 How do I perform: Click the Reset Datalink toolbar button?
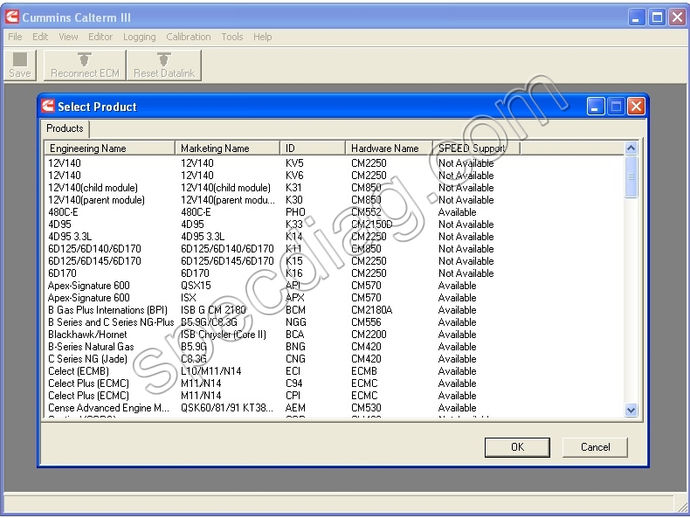pos(164,65)
